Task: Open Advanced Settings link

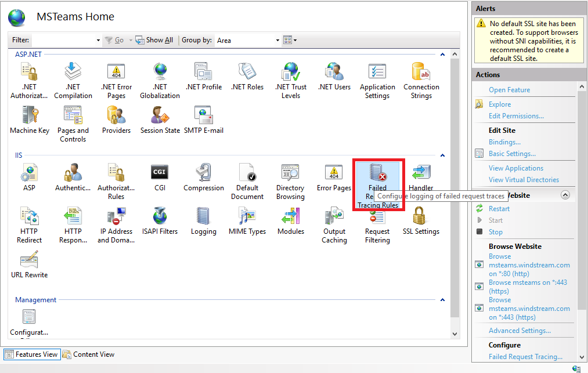Action: click(x=520, y=331)
